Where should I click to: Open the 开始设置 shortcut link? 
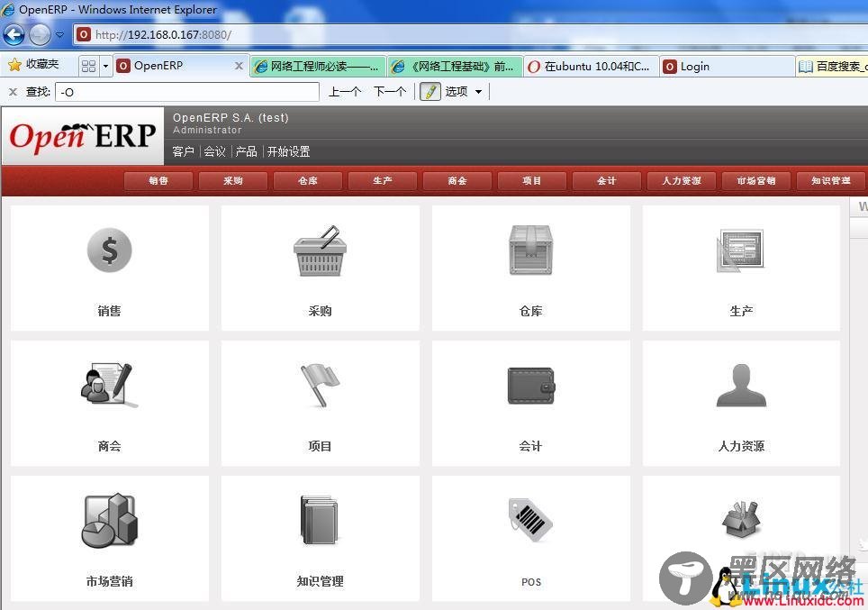click(288, 151)
